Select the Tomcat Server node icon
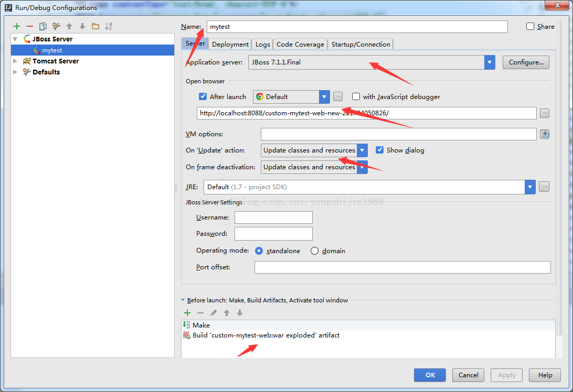 (26, 61)
